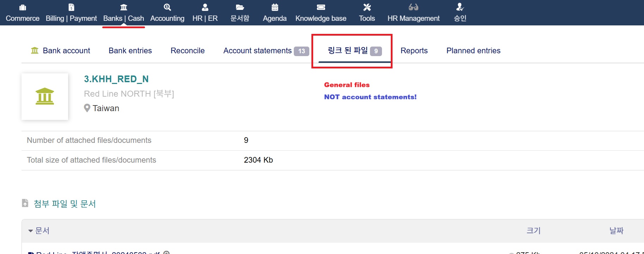This screenshot has width=644, height=254.
Task: Open the Bank entries tab
Action: [x=130, y=51]
